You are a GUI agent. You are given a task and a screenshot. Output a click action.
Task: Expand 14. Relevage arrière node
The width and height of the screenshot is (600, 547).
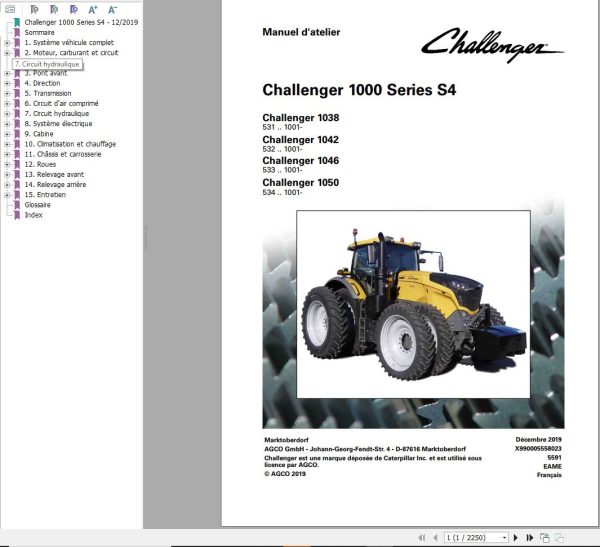tap(7, 185)
